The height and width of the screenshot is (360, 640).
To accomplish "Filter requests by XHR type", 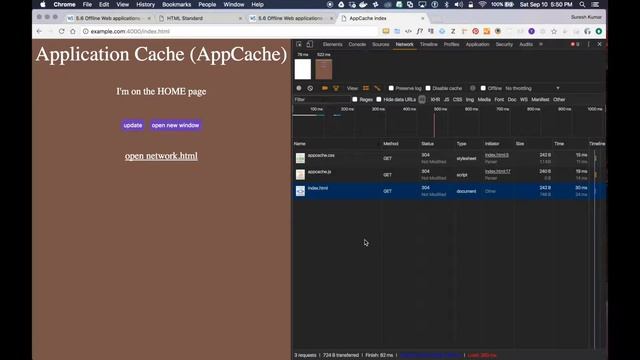I will pyautogui.click(x=435, y=100).
